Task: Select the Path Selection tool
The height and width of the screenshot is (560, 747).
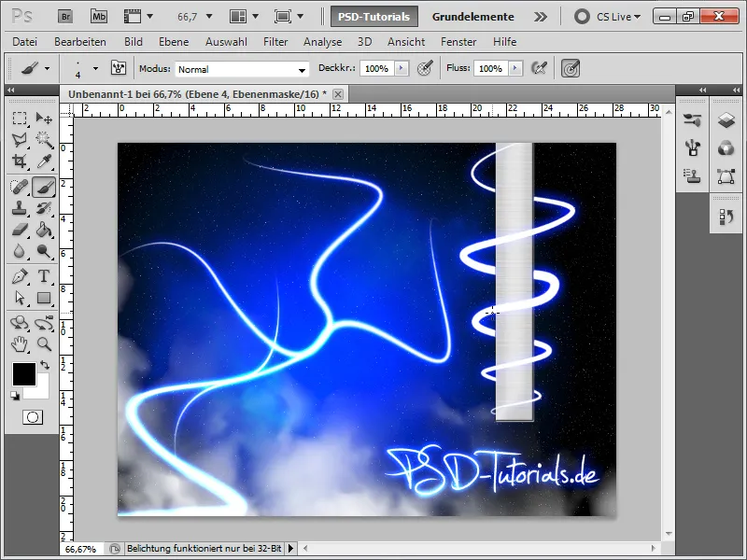Action: point(20,298)
